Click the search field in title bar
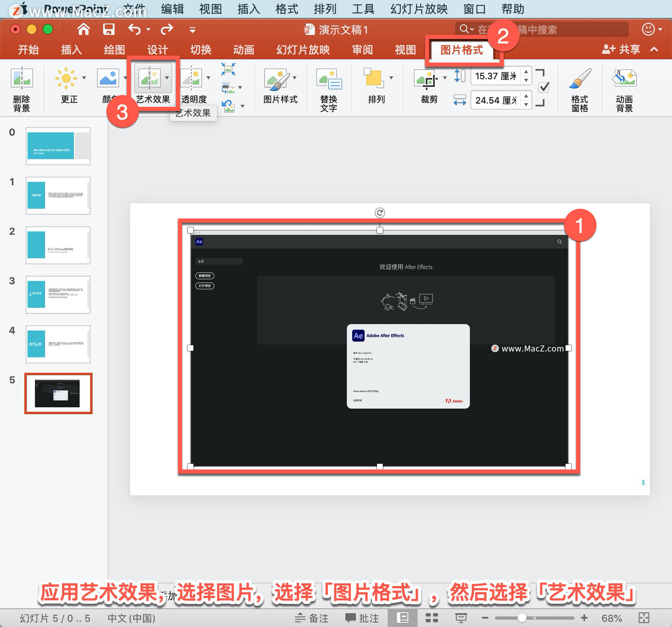Screen dimensions: 672x627 (x=542, y=29)
